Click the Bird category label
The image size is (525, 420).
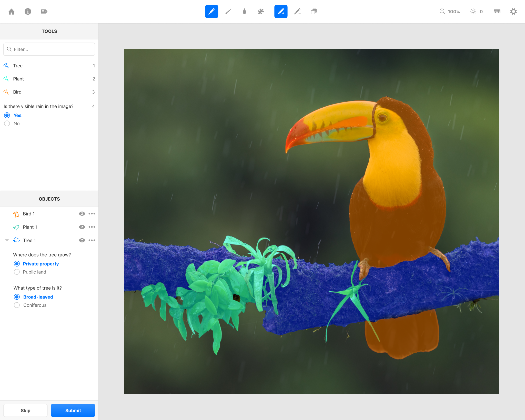coord(18,92)
